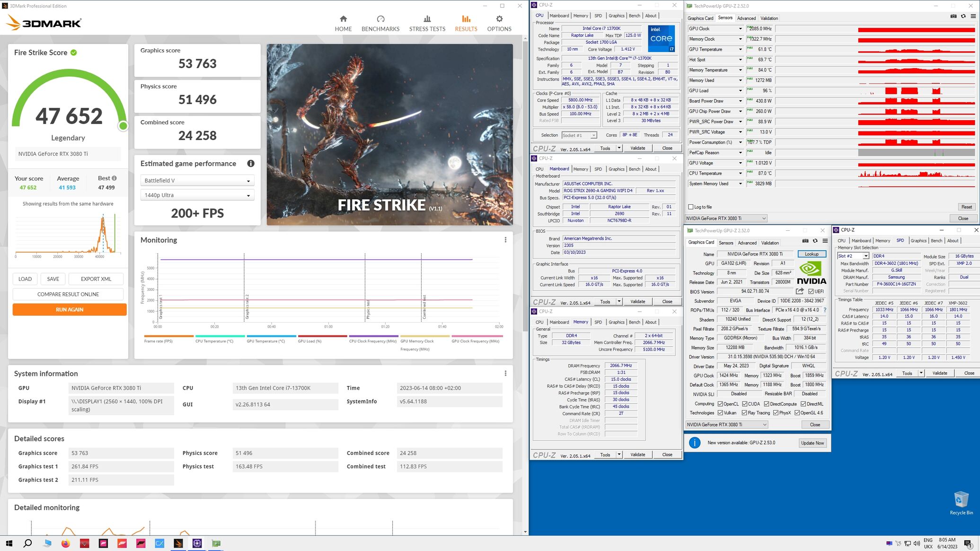The image size is (980, 551).
Task: Take a screenshot with the GPU-Z Sensors window camera icon
Action: [x=954, y=16]
